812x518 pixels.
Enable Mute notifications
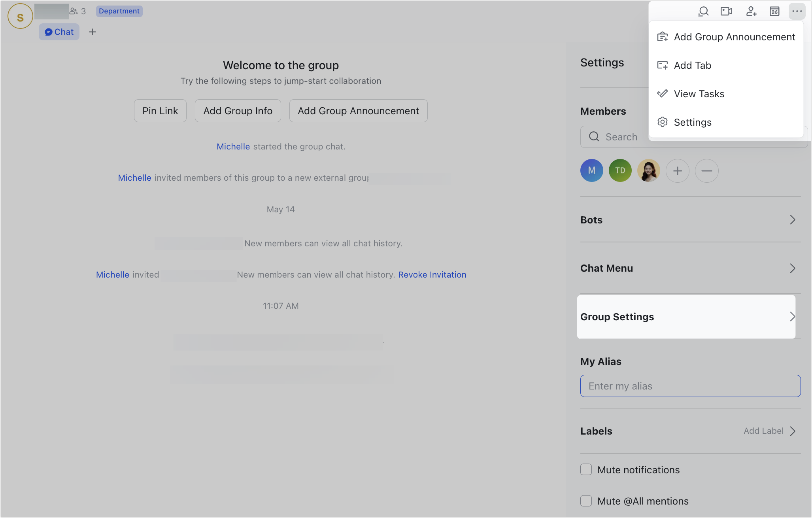pyautogui.click(x=586, y=469)
